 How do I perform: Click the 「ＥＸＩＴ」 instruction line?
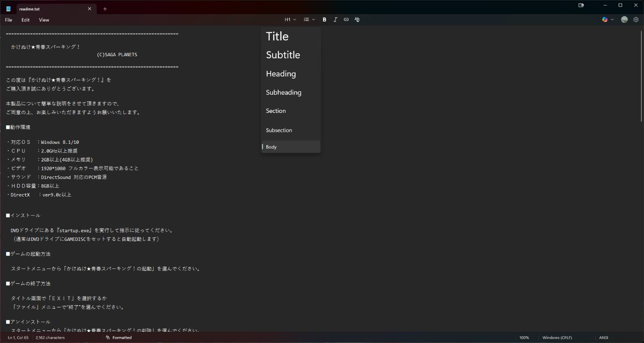59,298
